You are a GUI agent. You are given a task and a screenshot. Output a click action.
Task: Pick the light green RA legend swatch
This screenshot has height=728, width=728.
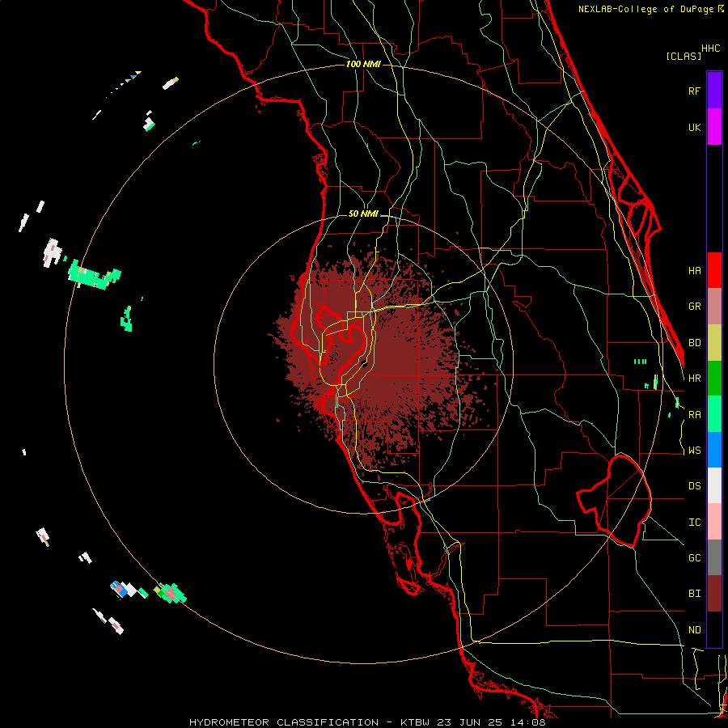pyautogui.click(x=714, y=414)
